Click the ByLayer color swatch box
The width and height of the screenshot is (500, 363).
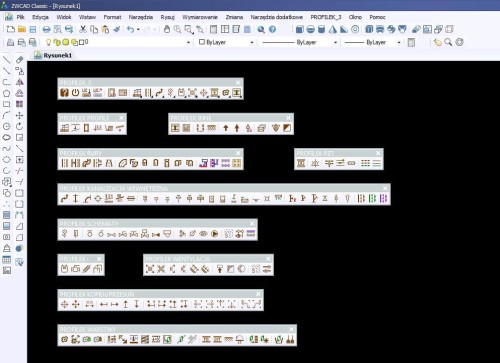tap(201, 42)
